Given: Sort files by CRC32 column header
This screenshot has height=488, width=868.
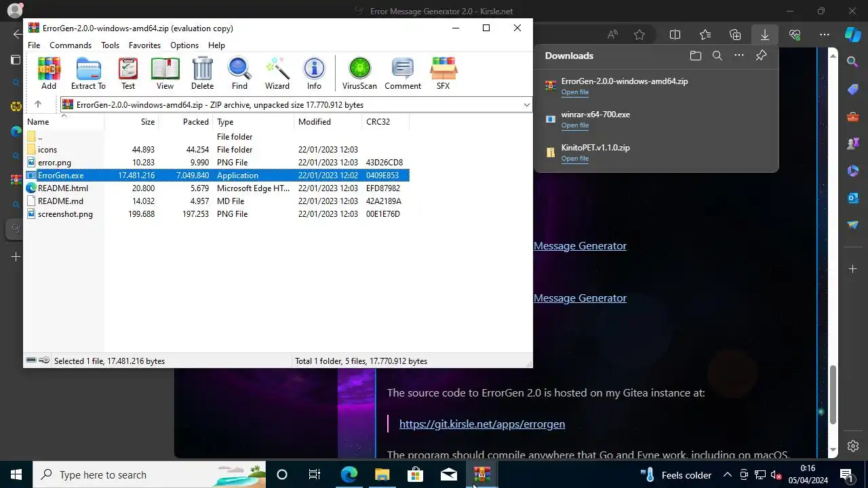Looking at the screenshot, I should pos(385,122).
